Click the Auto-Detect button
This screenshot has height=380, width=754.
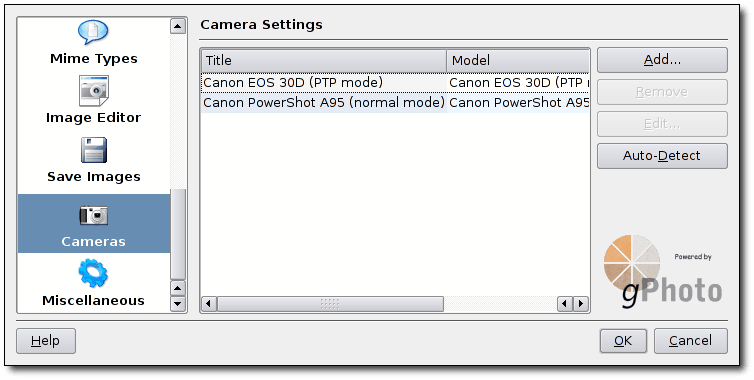pyautogui.click(x=662, y=156)
